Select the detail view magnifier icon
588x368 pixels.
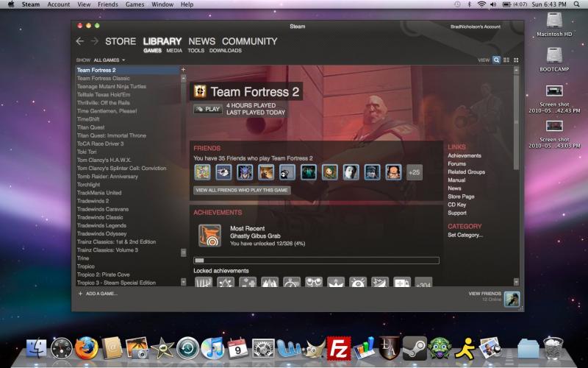[x=497, y=60]
